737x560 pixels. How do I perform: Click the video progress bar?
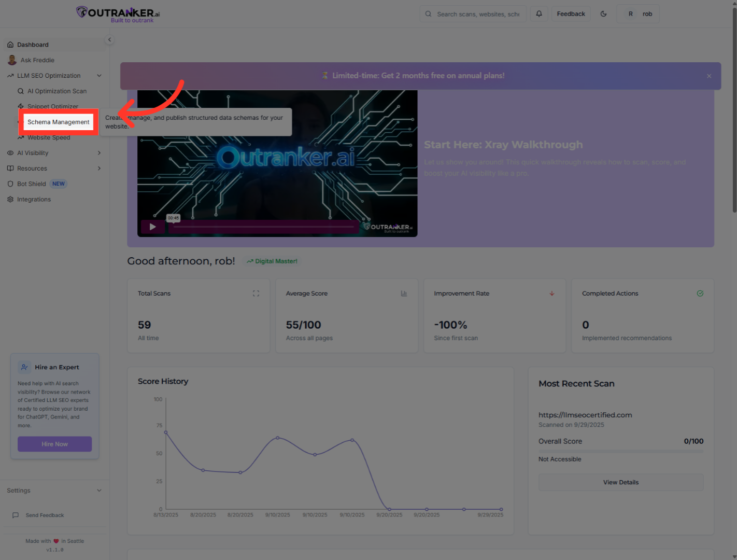coord(264,227)
